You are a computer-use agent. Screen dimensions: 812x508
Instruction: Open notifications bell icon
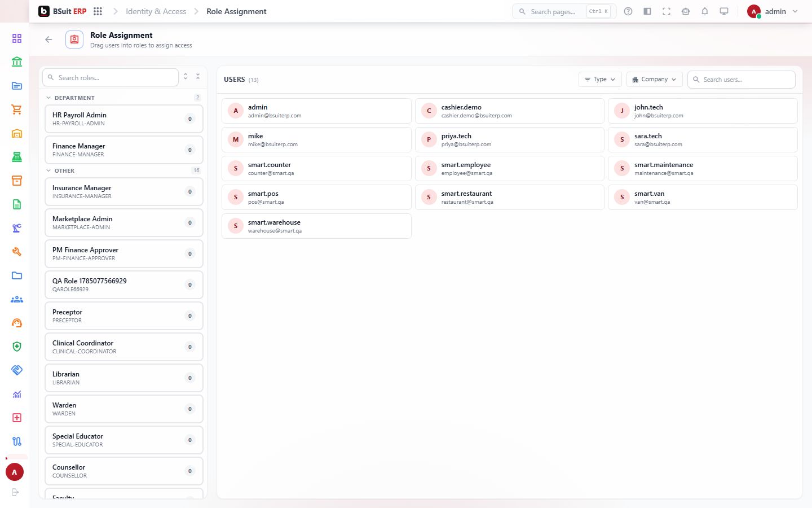tap(705, 11)
